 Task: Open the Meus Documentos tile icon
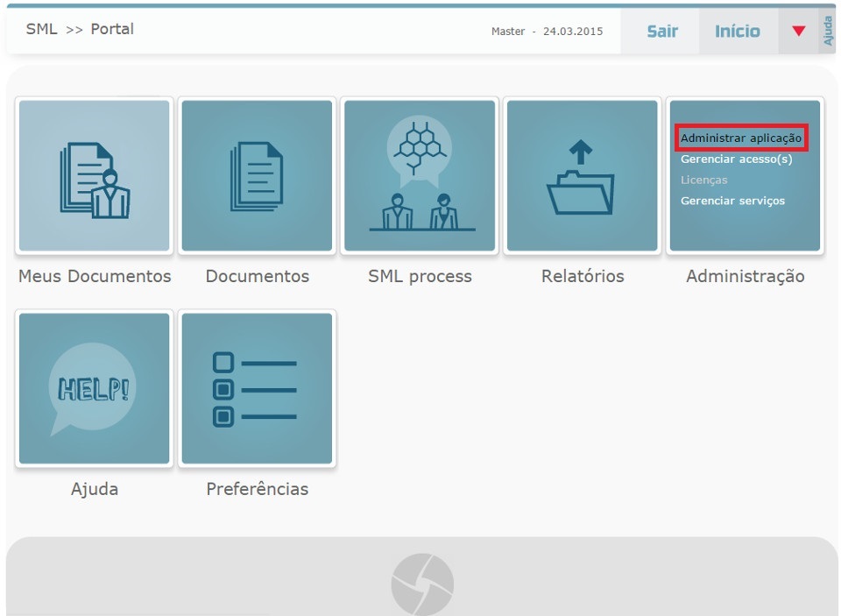tap(95, 176)
